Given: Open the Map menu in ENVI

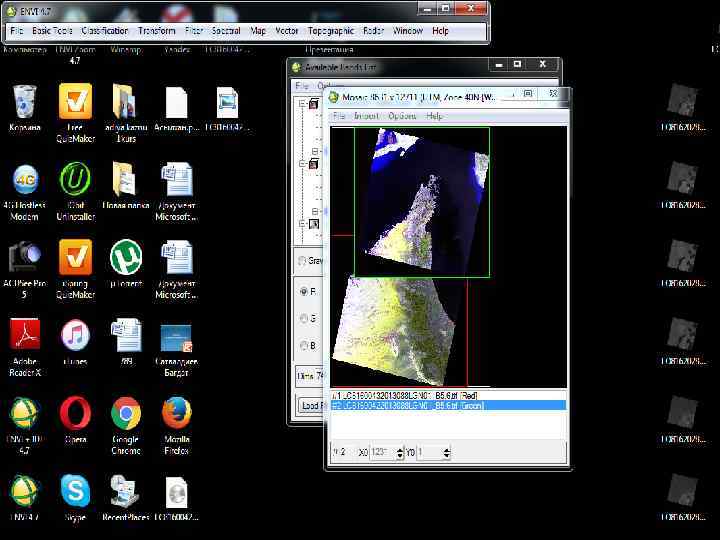Looking at the screenshot, I should 258,31.
